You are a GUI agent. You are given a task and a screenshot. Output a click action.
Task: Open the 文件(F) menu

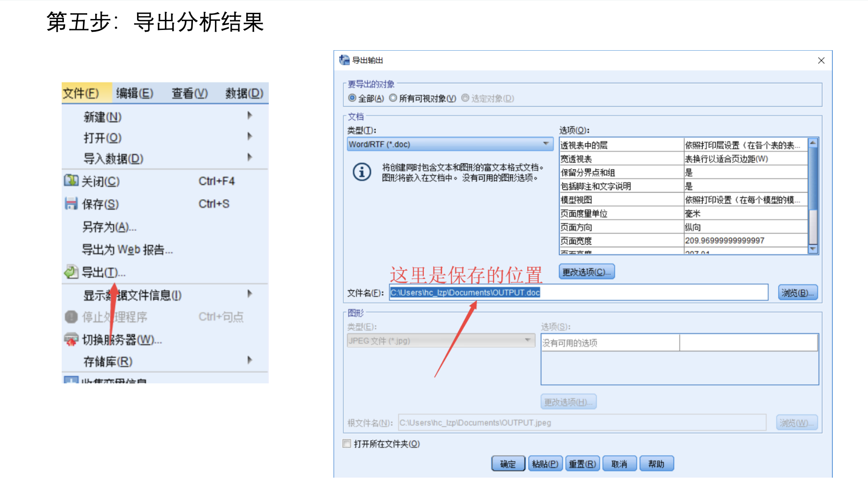click(x=81, y=93)
